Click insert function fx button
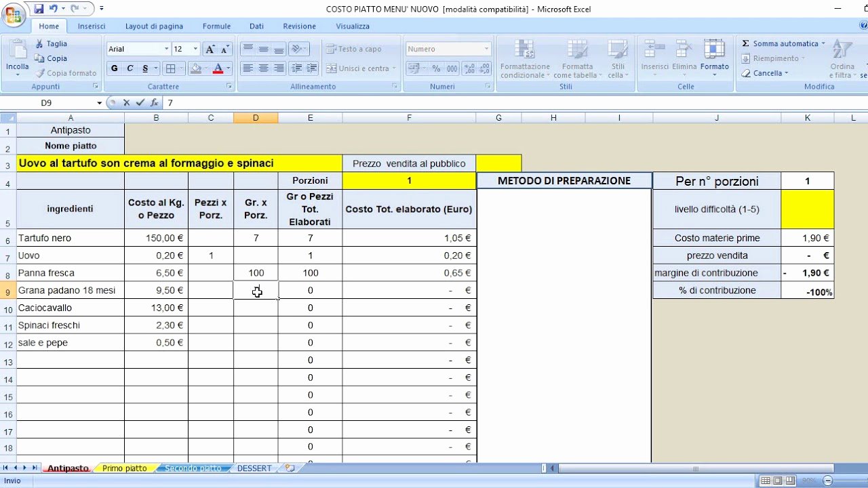The width and height of the screenshot is (868, 488). tap(155, 103)
